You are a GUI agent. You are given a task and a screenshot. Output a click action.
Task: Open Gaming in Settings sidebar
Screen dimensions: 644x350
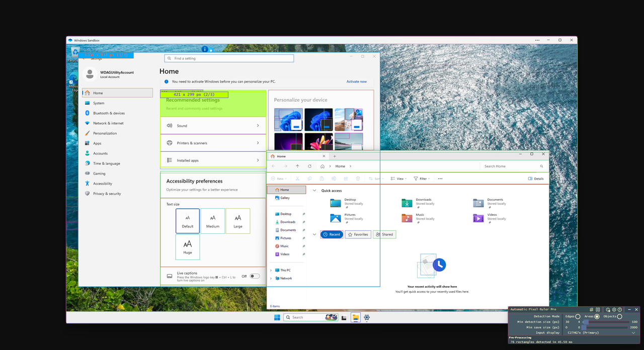pyautogui.click(x=118, y=173)
